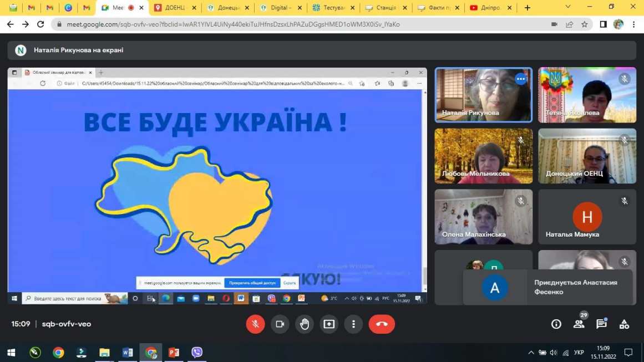Switch to the Факти tab
This screenshot has height=362, width=644.
coord(439,8)
